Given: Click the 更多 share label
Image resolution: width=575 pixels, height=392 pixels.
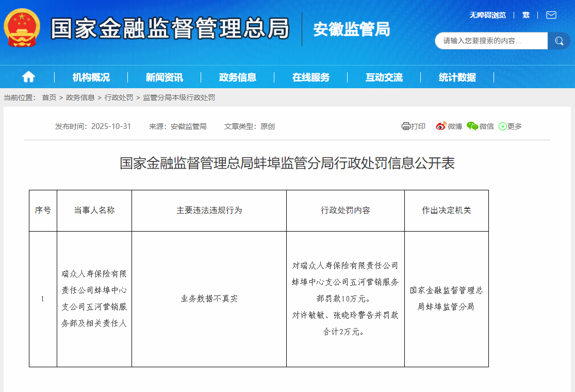Looking at the screenshot, I should click(515, 126).
